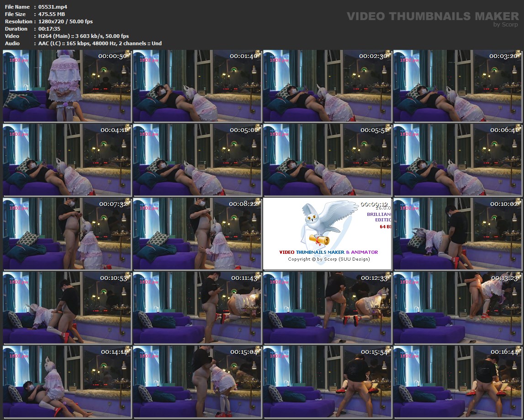Open the thumbnail stamped 00:06:41
The height and width of the screenshot is (420, 524).
click(457, 160)
